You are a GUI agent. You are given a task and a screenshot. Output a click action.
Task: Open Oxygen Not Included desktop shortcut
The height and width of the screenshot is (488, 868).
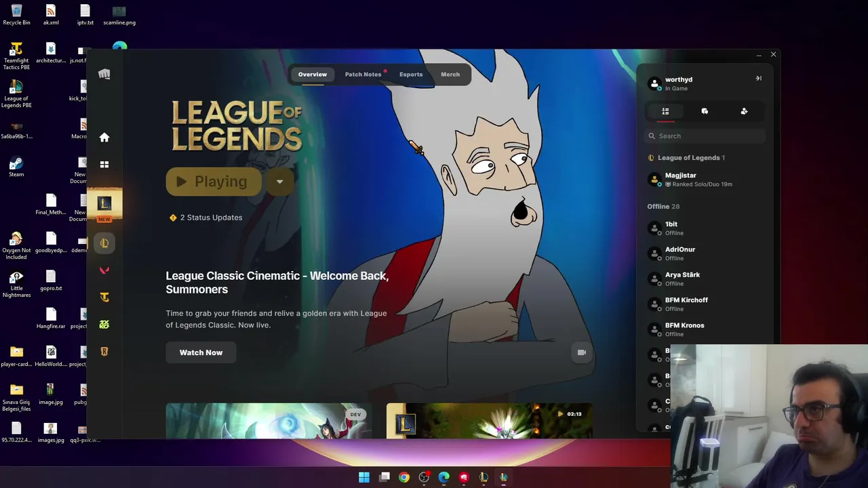point(16,245)
